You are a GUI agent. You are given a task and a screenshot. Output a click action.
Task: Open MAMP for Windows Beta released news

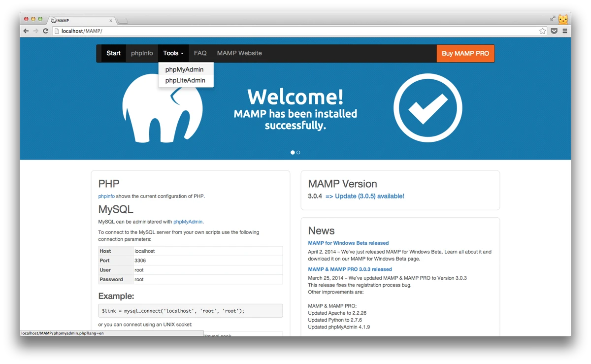(x=348, y=243)
